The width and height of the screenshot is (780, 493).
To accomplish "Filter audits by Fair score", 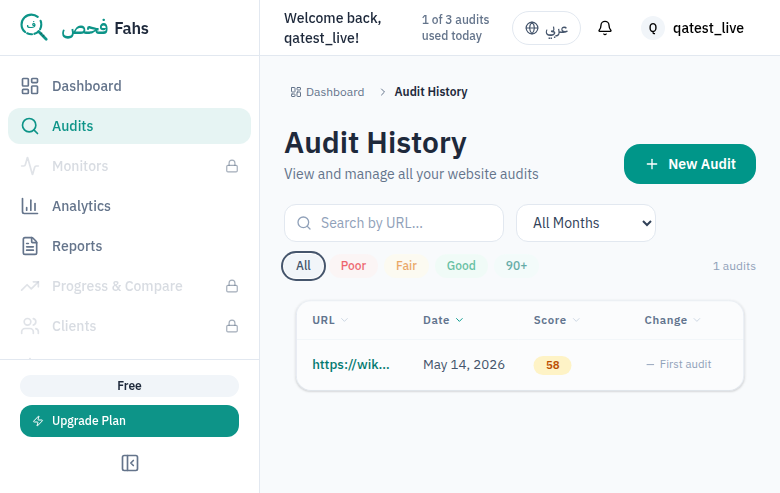I will click(406, 266).
